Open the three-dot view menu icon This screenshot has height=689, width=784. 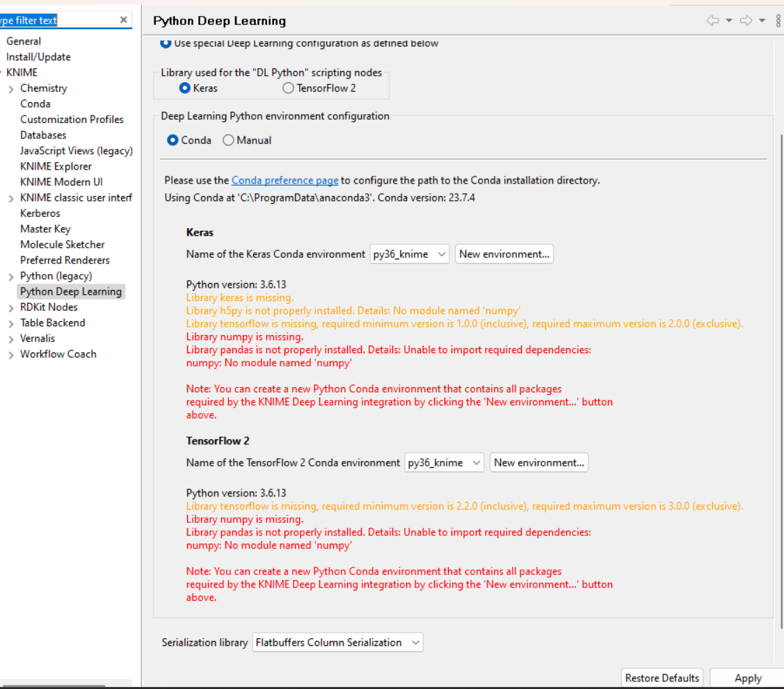[x=778, y=21]
